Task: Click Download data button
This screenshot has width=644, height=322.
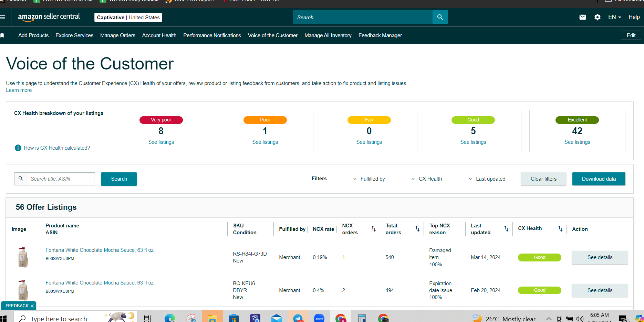Action: 599,179
